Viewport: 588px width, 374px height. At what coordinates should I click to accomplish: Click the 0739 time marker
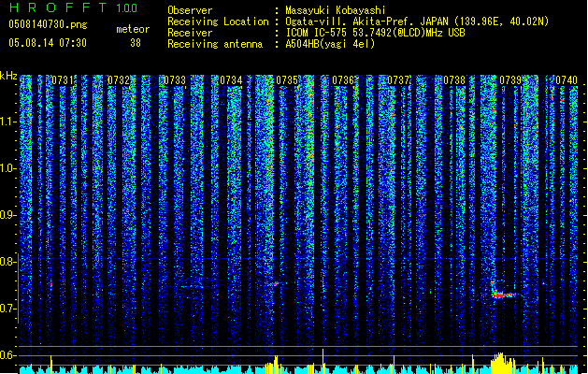(x=510, y=80)
